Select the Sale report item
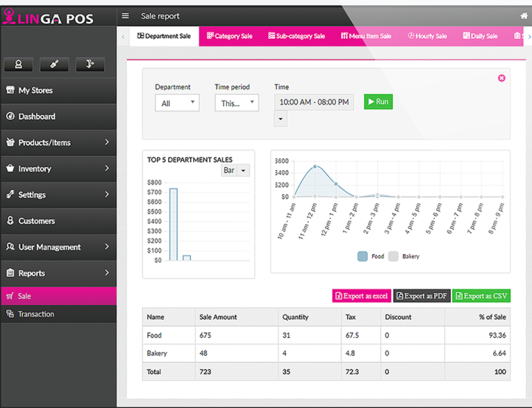This screenshot has height=408, width=532. pyautogui.click(x=58, y=296)
